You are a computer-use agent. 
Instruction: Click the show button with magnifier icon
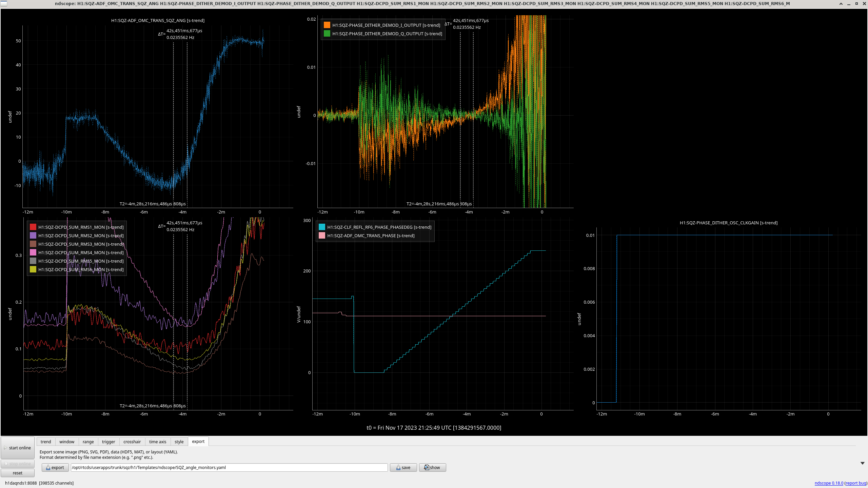pyautogui.click(x=432, y=467)
